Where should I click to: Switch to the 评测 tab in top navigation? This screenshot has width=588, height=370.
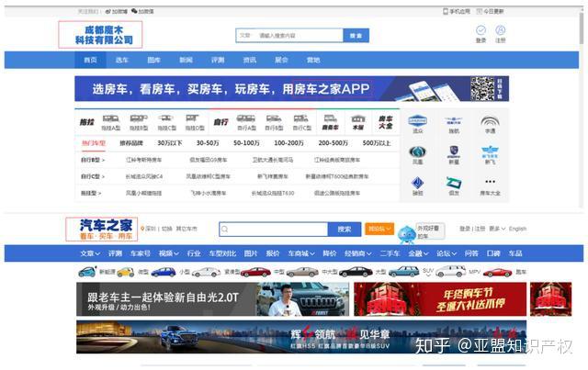click(218, 60)
